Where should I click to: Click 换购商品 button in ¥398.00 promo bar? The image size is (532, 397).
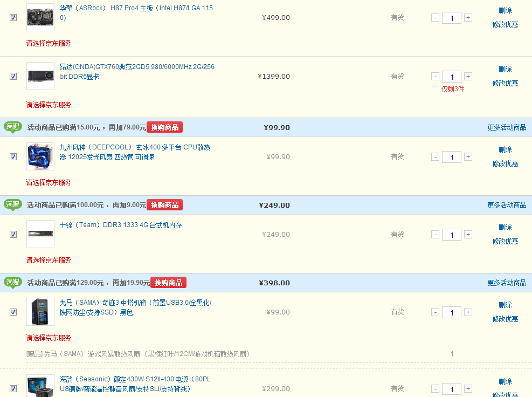click(168, 283)
